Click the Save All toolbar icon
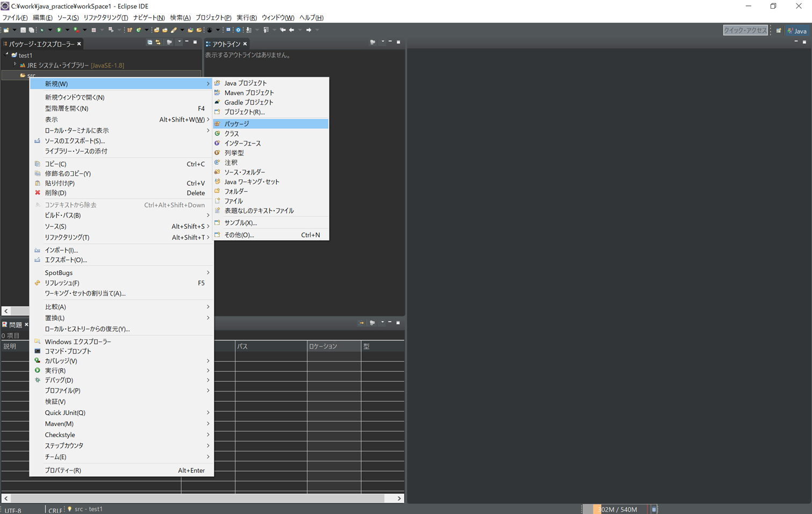 coord(31,30)
